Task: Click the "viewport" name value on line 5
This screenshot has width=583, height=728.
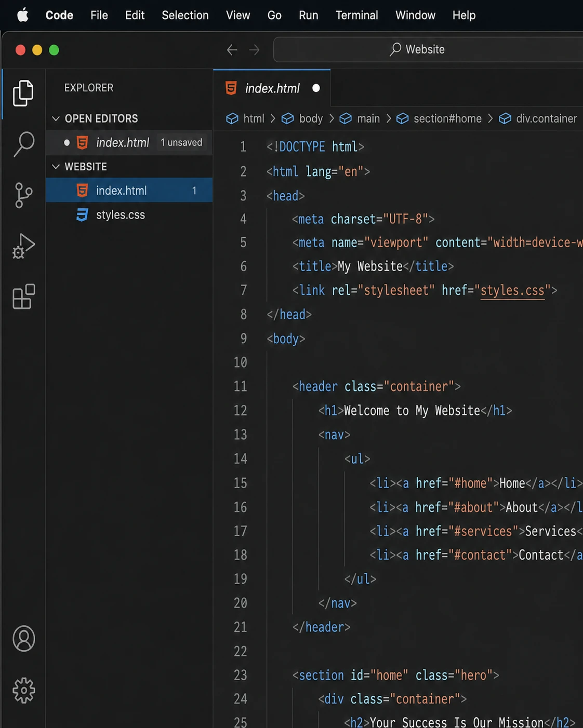Action: click(396, 242)
